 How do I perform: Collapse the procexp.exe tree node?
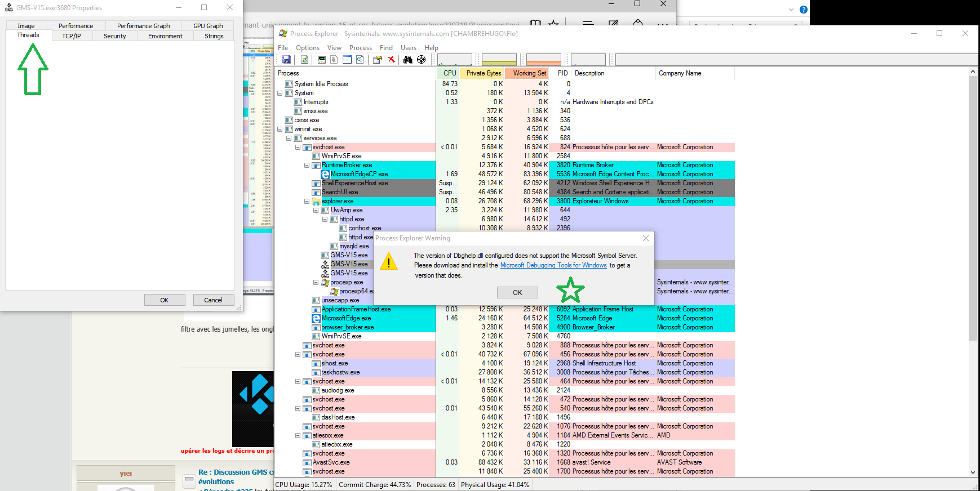(316, 282)
